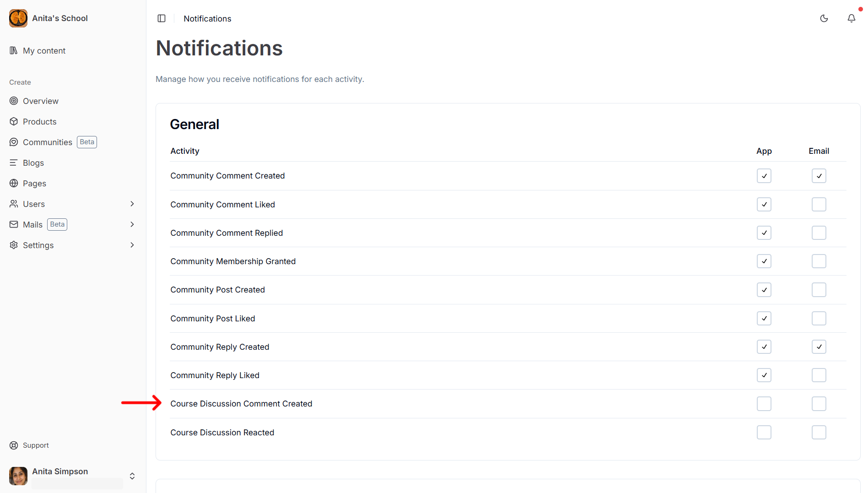Open Products in sidebar
Viewport: 868px width, 493px height.
click(73, 121)
